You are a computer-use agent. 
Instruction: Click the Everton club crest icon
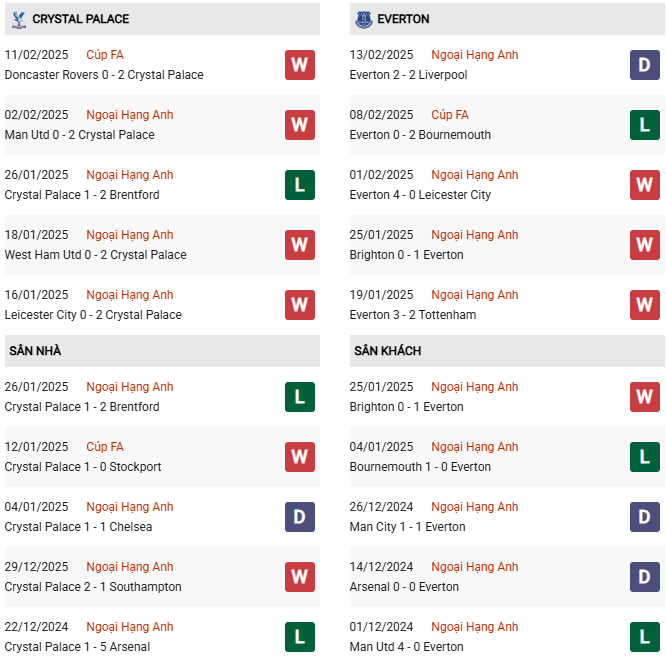pos(362,19)
